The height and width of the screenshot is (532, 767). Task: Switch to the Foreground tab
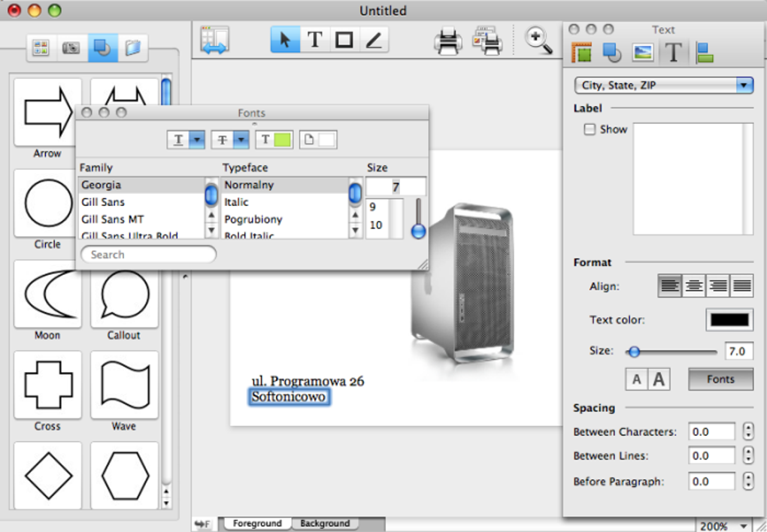point(256,524)
